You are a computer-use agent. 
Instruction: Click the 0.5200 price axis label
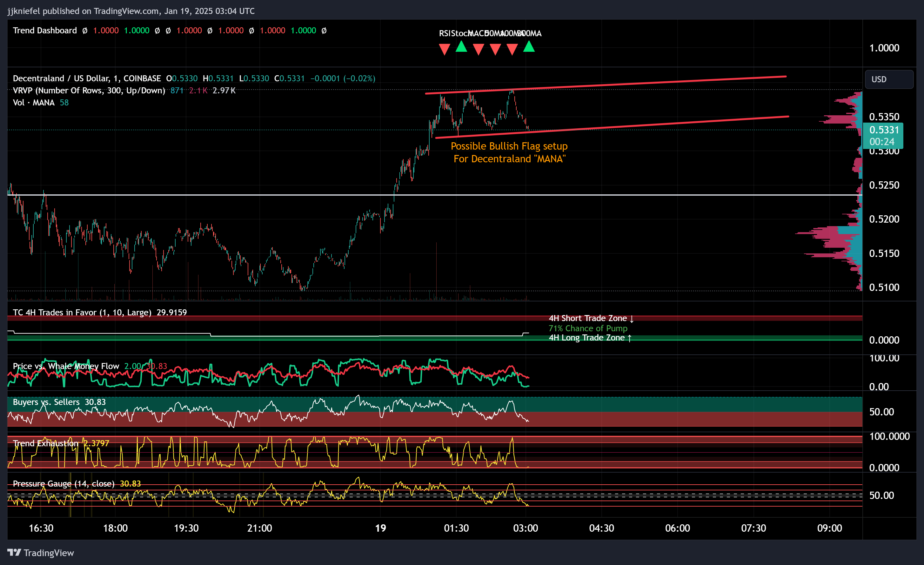click(x=884, y=219)
